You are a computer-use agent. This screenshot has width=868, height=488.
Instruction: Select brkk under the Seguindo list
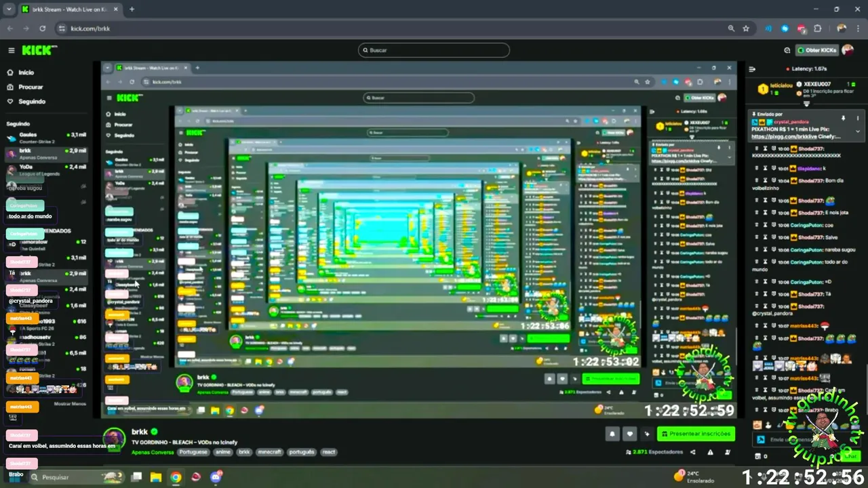(46, 154)
